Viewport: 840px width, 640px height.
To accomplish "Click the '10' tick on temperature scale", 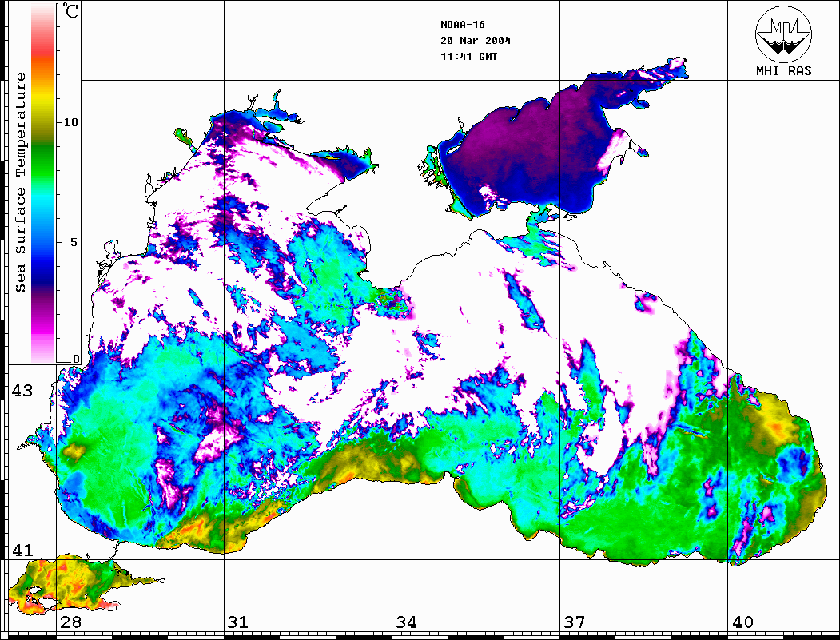I will tap(70, 122).
